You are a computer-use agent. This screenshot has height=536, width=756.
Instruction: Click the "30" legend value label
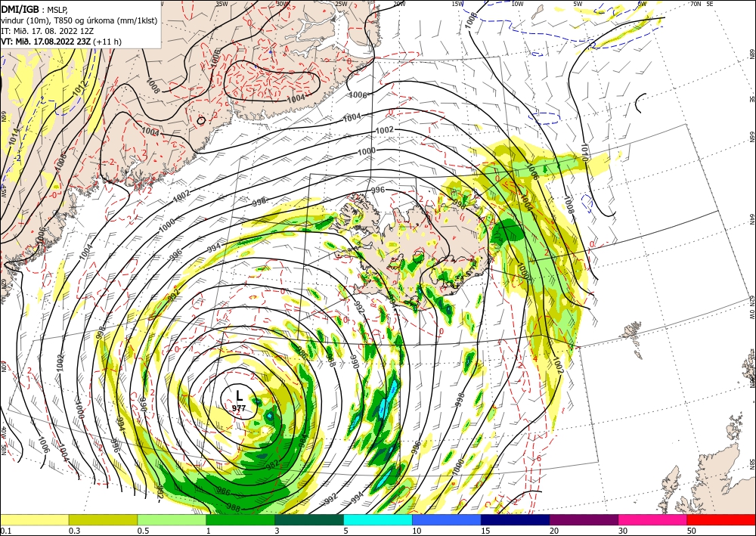(624, 531)
